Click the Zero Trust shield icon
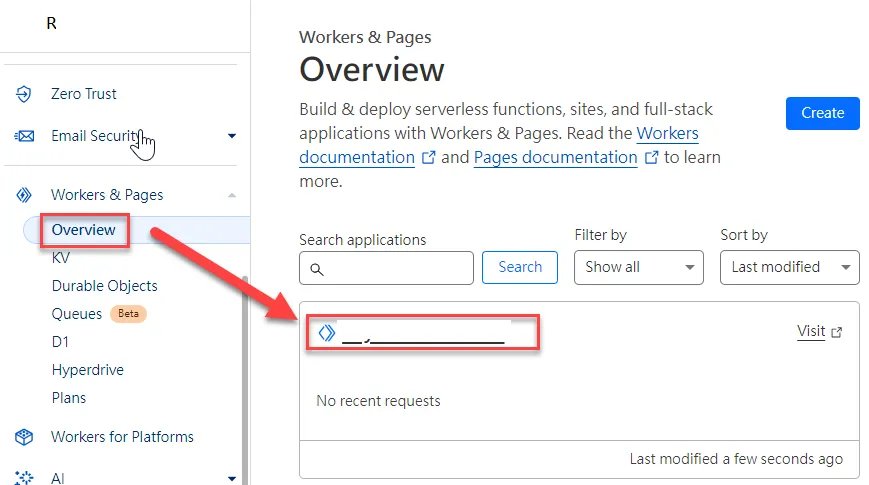Screen dimensions: 869x485 (23, 94)
